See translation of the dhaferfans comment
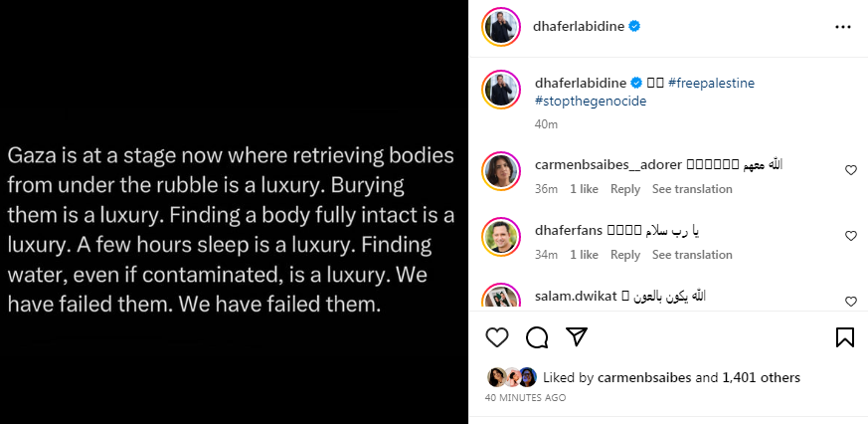Image resolution: width=868 pixels, height=424 pixels. point(692,255)
